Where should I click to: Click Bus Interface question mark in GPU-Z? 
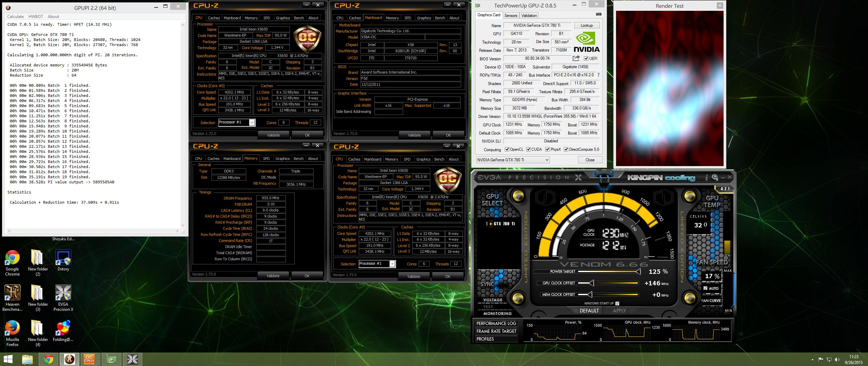(598, 75)
